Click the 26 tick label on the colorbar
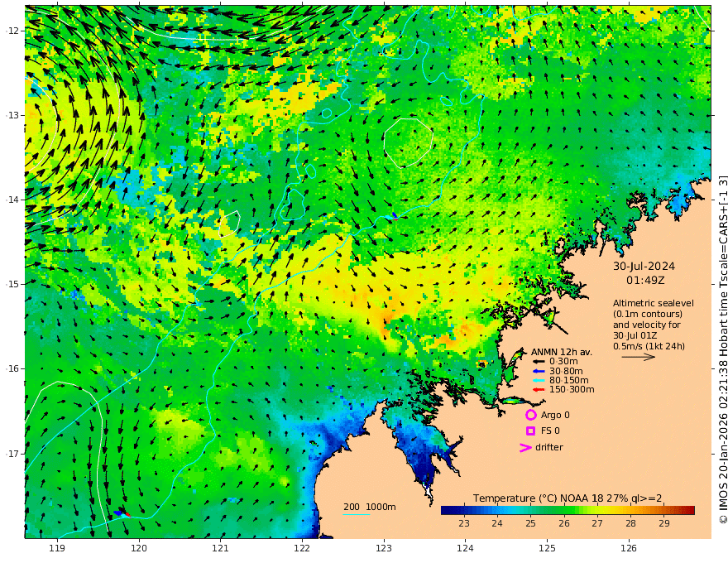Viewport: 728px width, 563px height. [564, 523]
